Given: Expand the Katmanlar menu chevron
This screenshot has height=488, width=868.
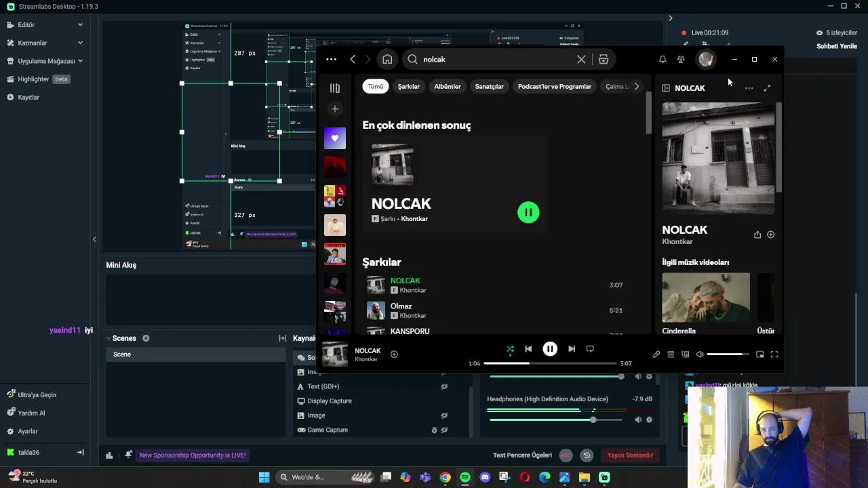Looking at the screenshot, I should (x=80, y=43).
